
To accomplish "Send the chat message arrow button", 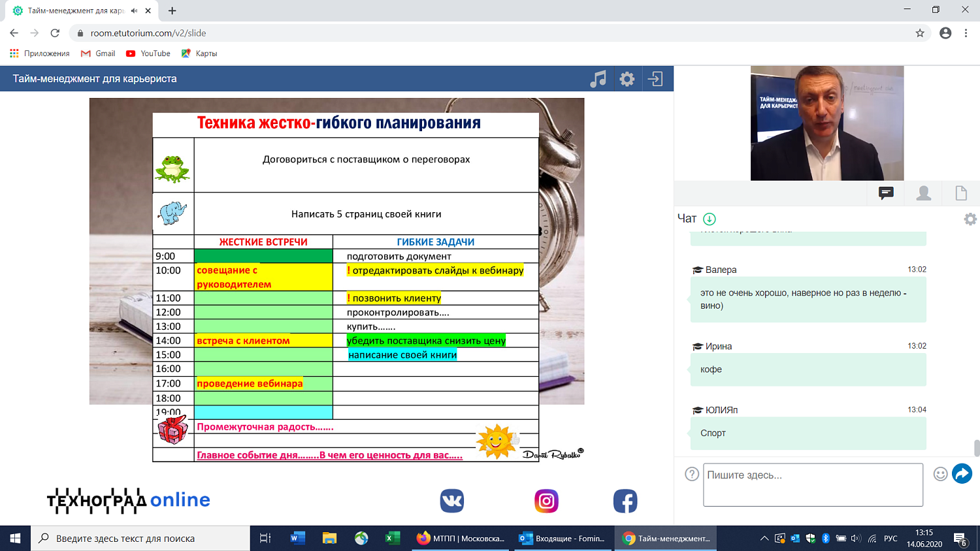I will click(x=962, y=473).
